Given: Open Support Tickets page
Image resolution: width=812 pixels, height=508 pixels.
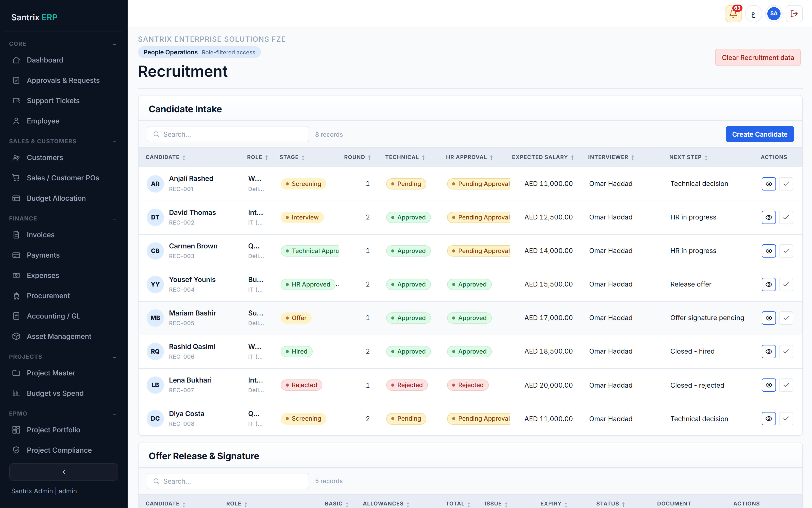Looking at the screenshot, I should click(64, 101).
